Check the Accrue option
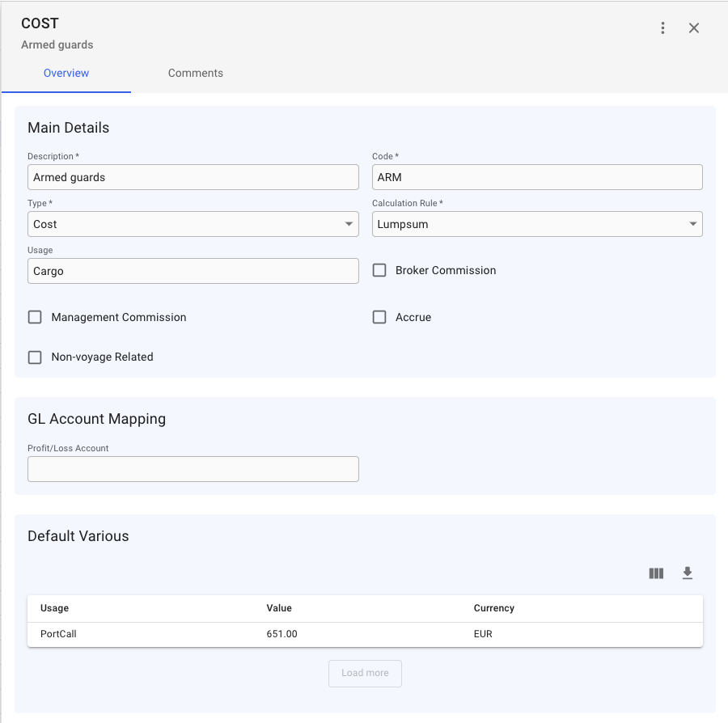728x723 pixels. 379,317
